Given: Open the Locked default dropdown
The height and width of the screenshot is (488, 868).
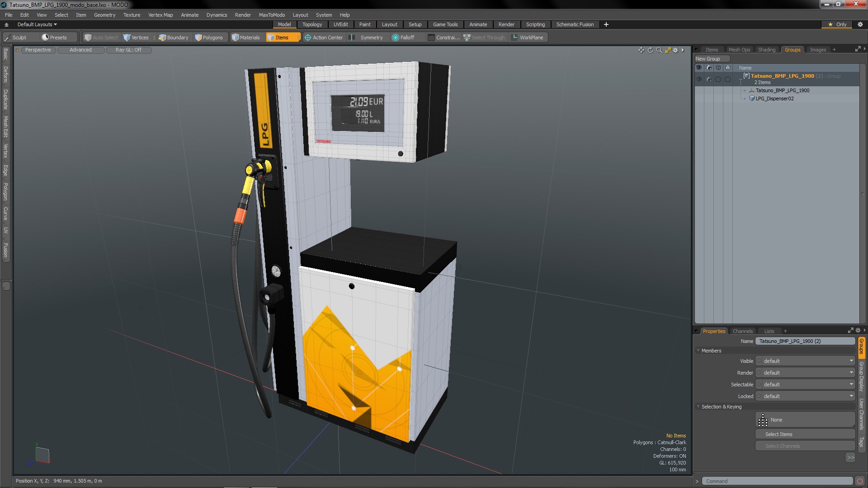Looking at the screenshot, I should point(808,396).
